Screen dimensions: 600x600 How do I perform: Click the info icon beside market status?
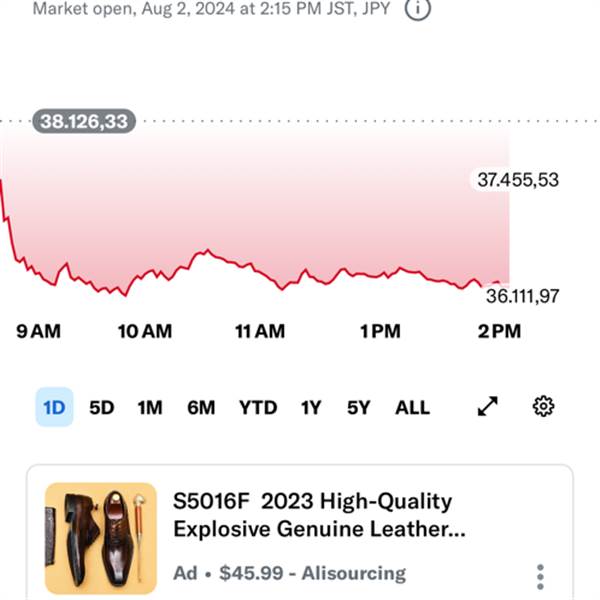421,10
